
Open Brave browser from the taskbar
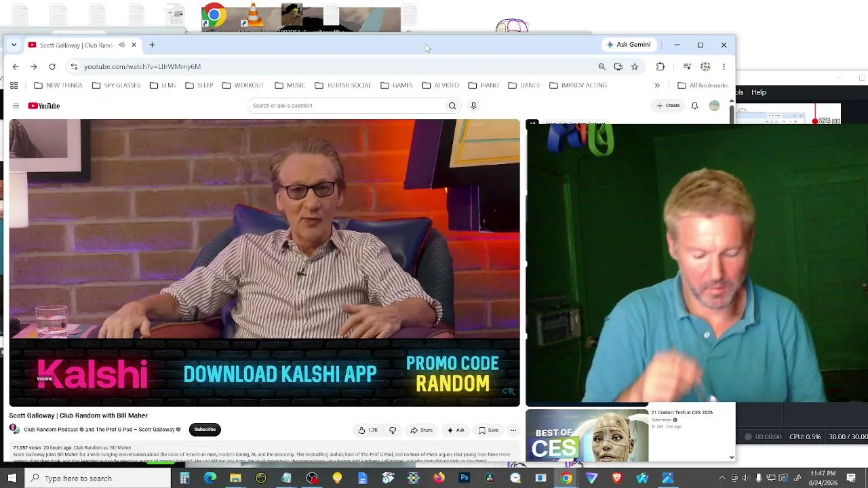616,479
